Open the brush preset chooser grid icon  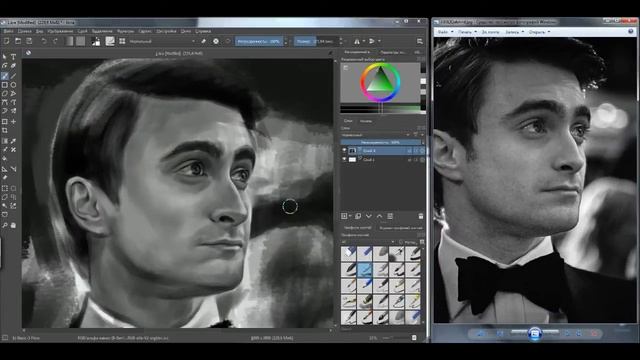coord(122,41)
